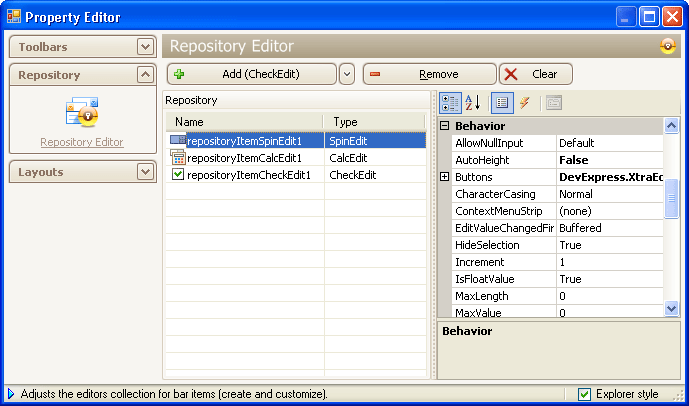Expand the Buttons property node
The width and height of the screenshot is (689, 406).
click(x=445, y=177)
